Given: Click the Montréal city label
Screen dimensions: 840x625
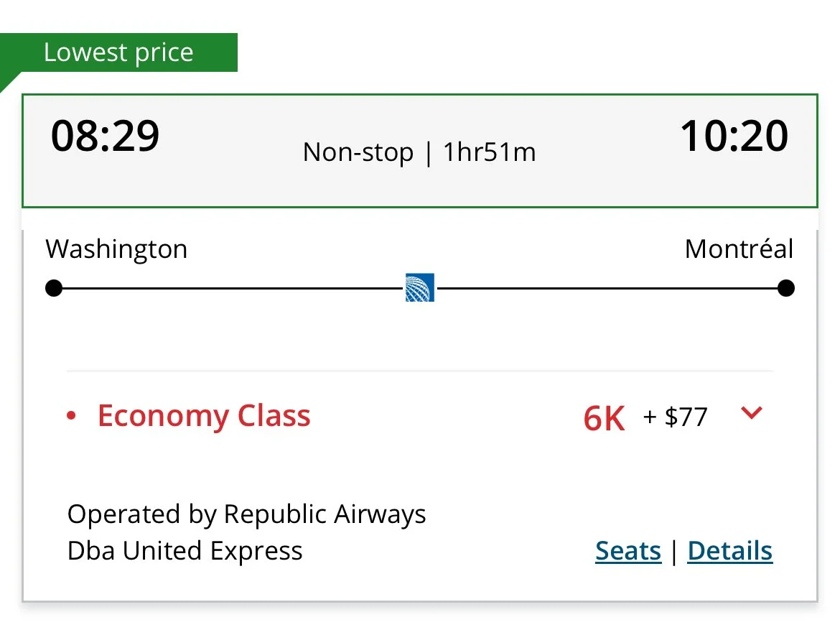Looking at the screenshot, I should point(739,249).
